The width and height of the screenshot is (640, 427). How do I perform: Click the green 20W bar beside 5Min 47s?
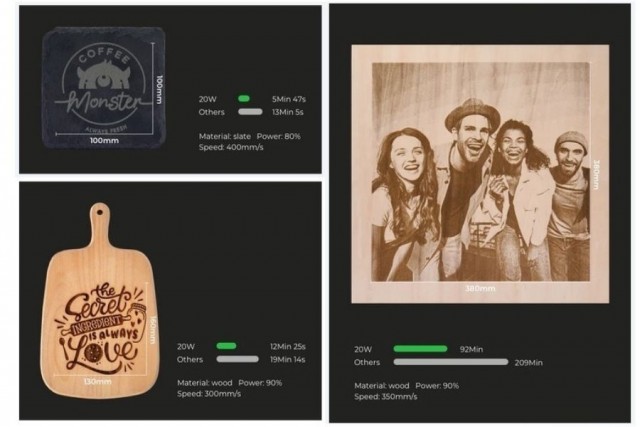click(x=244, y=98)
